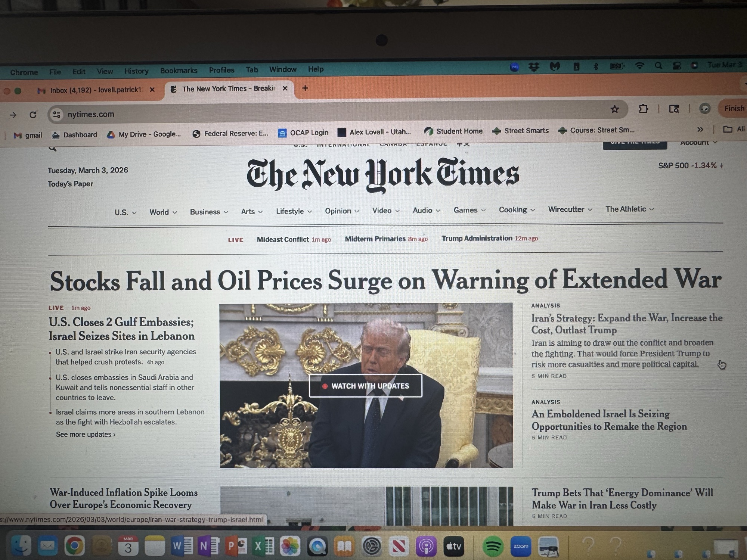Open new browser tab with plus button
747x560 pixels.
(305, 88)
